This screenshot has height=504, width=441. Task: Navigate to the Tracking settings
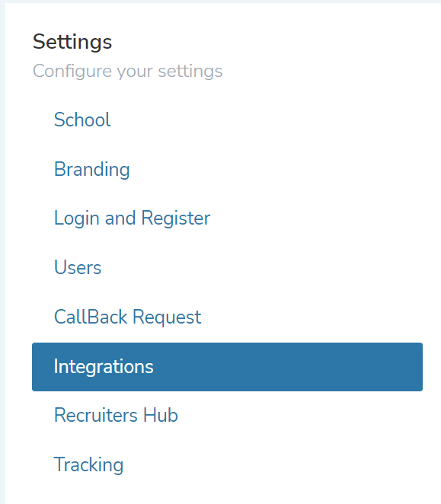click(227, 464)
